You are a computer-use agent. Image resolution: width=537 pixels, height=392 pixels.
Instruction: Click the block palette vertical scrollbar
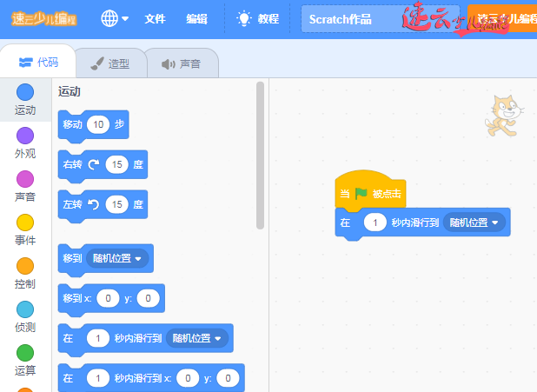point(260,156)
